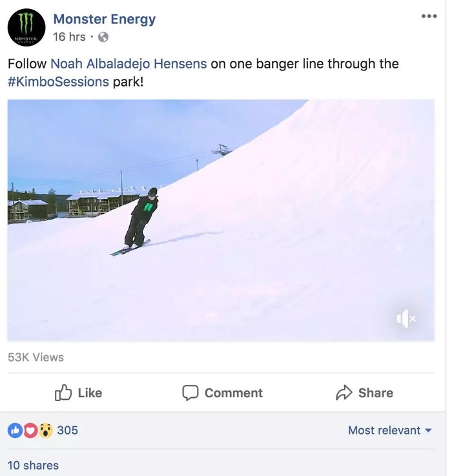Click the public globe privacy icon
The image size is (452, 476).
pyautogui.click(x=103, y=37)
